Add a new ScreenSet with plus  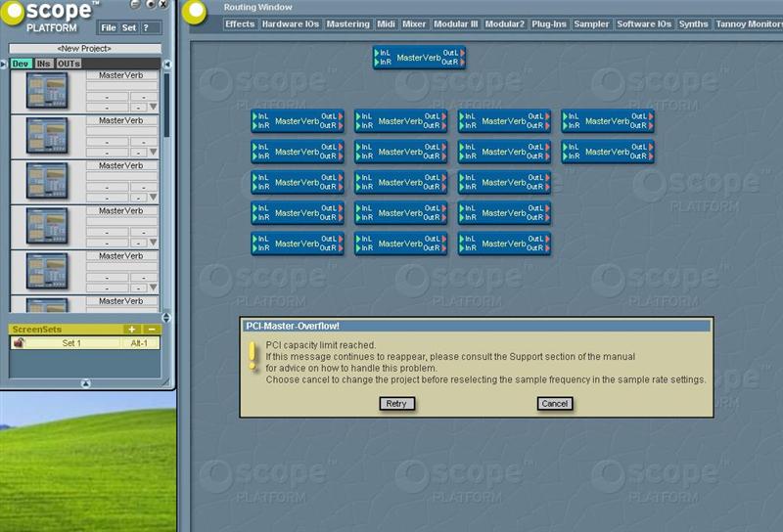click(131, 330)
